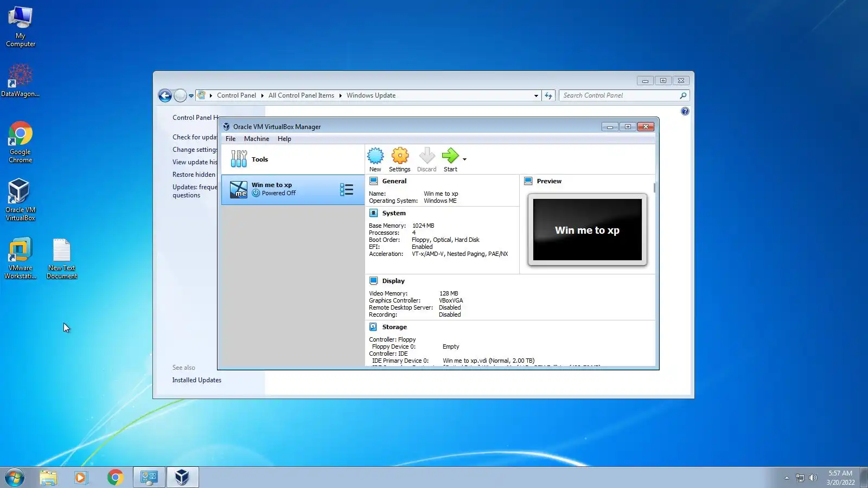This screenshot has width=868, height=488.
Task: Click the Preview section icon
Action: pos(528,181)
